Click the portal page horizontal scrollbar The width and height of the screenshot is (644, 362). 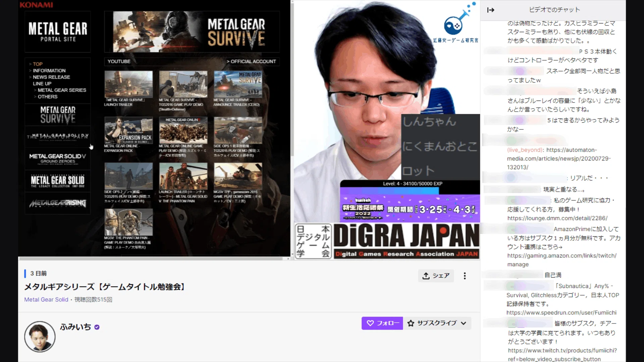151,258
